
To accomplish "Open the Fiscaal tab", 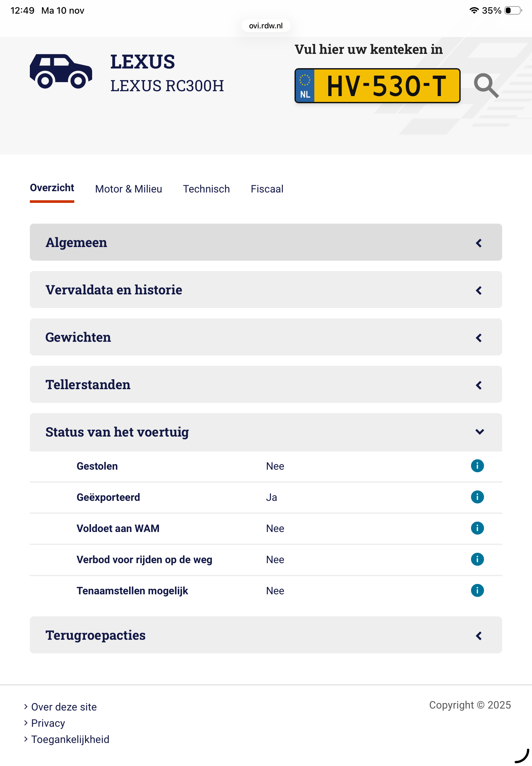I will [267, 189].
